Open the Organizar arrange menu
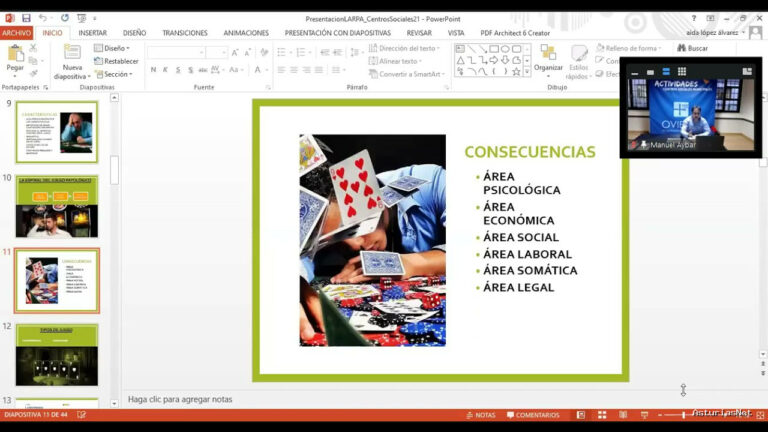 coord(548,59)
